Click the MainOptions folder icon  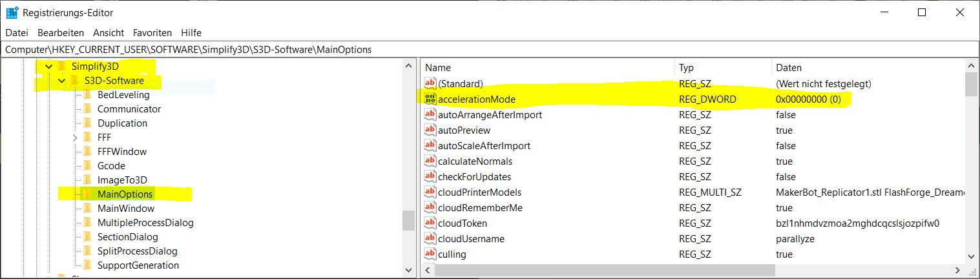[88, 194]
